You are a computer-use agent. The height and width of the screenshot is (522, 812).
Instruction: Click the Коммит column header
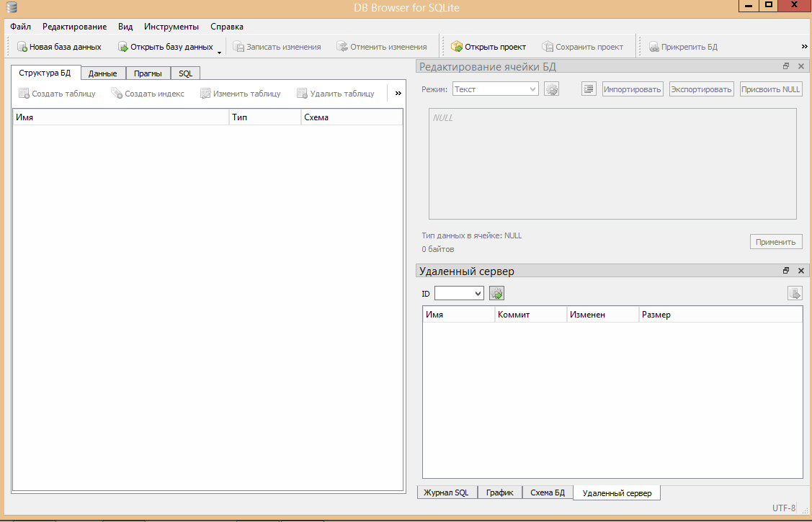tap(530, 315)
